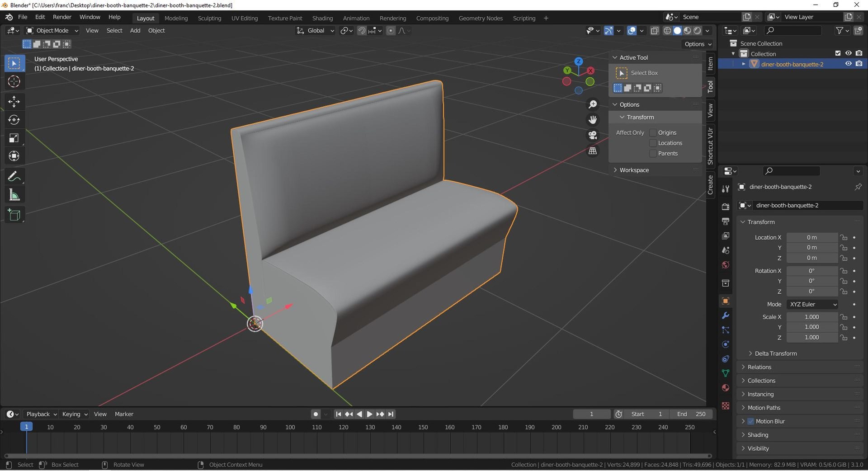The image size is (868, 471).
Task: Jump to the end frame button
Action: click(x=391, y=414)
